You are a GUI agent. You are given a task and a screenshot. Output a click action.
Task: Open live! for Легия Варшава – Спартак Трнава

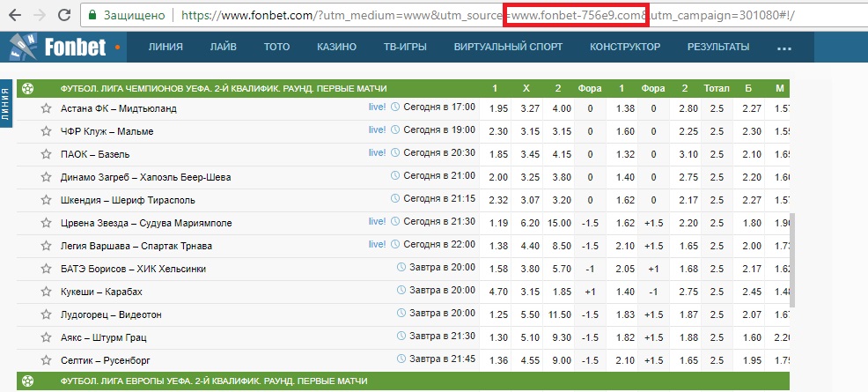[377, 244]
